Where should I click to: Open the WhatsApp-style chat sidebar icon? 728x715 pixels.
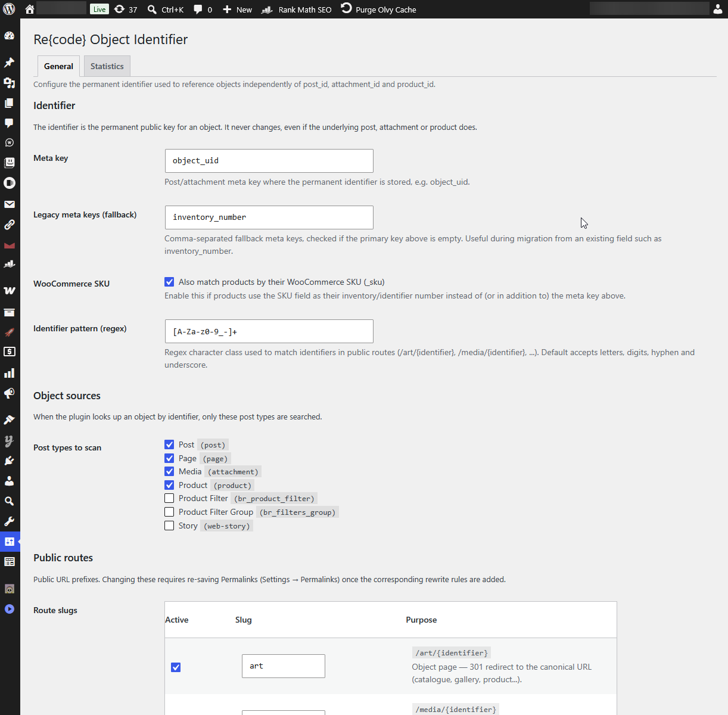click(9, 142)
